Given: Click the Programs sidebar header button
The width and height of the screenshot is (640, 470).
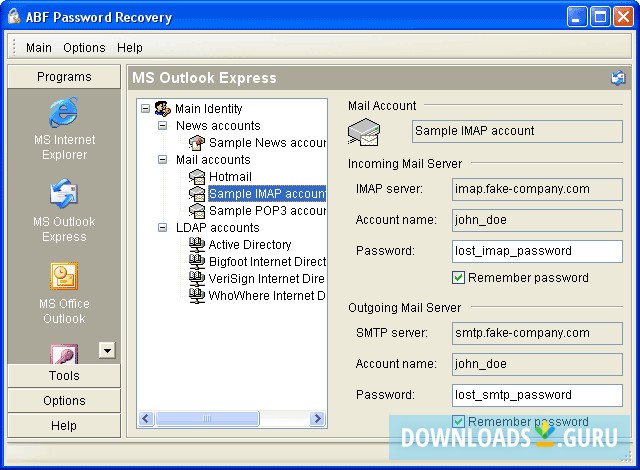Looking at the screenshot, I should point(64,77).
